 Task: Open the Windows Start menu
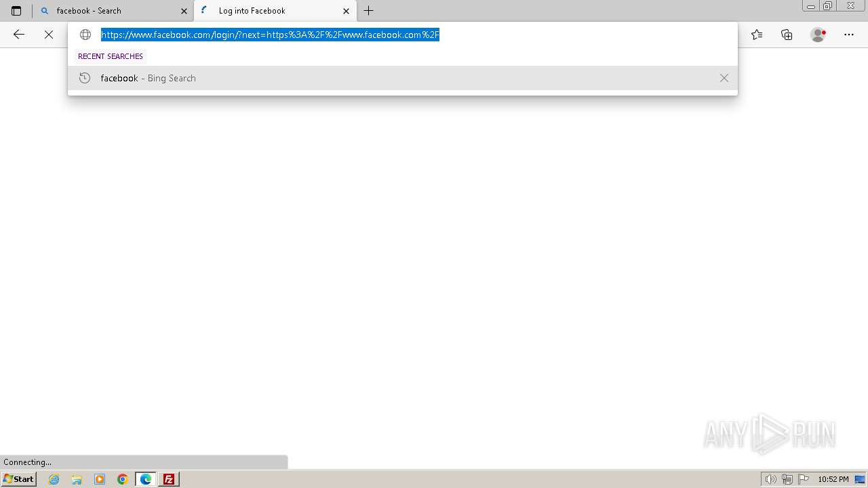pyautogui.click(x=18, y=479)
